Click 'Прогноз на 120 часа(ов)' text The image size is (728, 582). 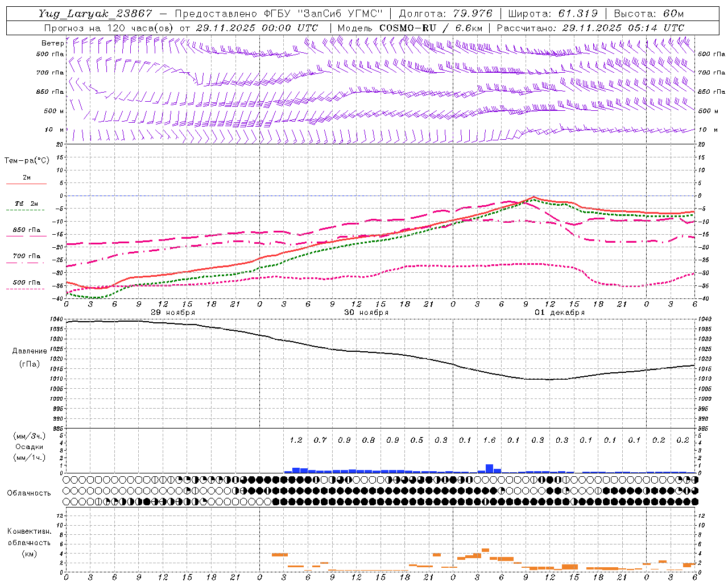pyautogui.click(x=109, y=28)
